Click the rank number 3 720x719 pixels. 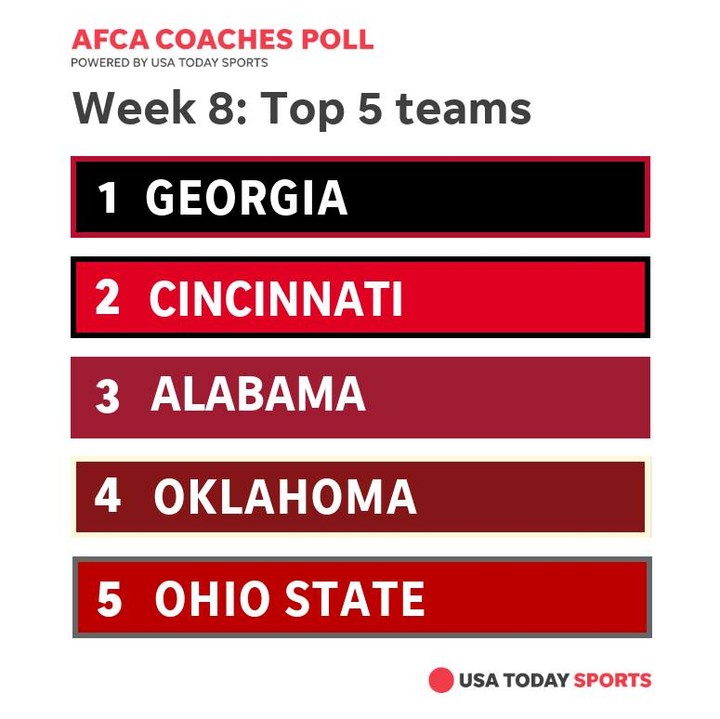pos(107,397)
